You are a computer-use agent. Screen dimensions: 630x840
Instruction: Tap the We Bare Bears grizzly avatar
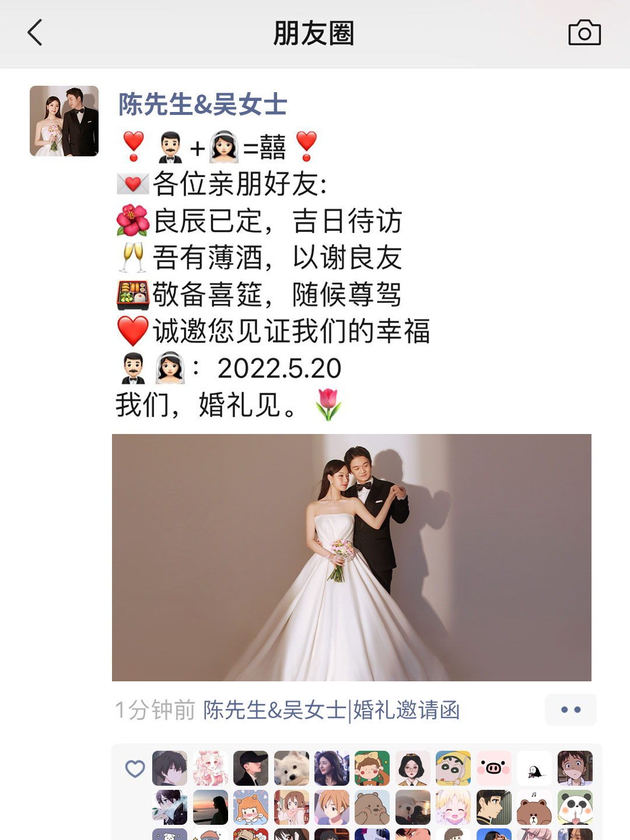(x=372, y=807)
